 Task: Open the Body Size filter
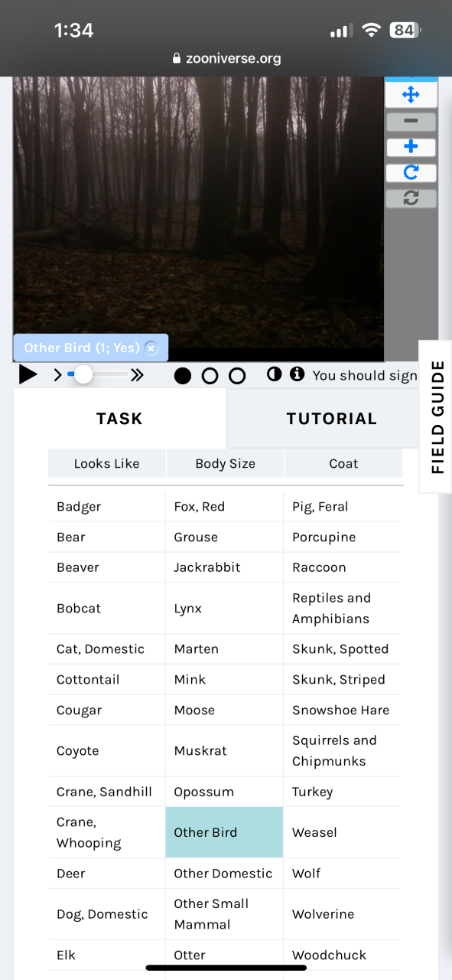click(x=226, y=463)
